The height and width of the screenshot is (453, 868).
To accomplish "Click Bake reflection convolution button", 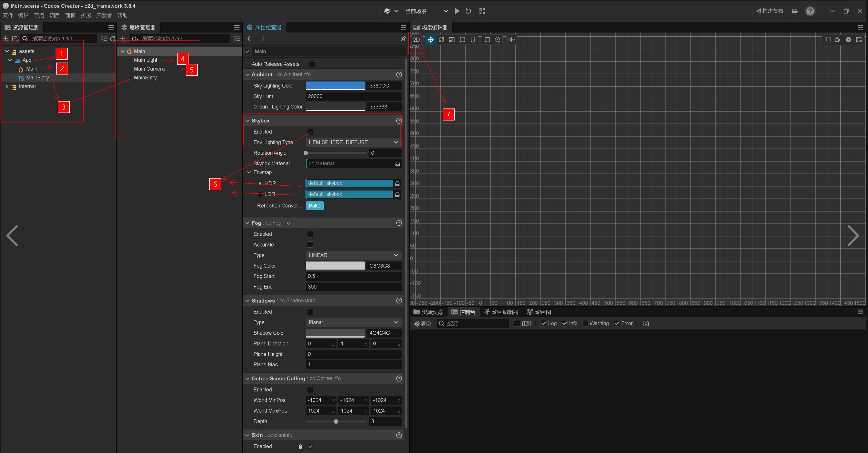I will coord(315,205).
